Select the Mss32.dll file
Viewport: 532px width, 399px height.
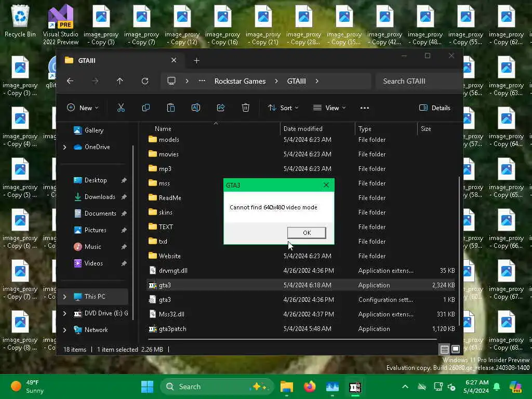click(x=301, y=314)
